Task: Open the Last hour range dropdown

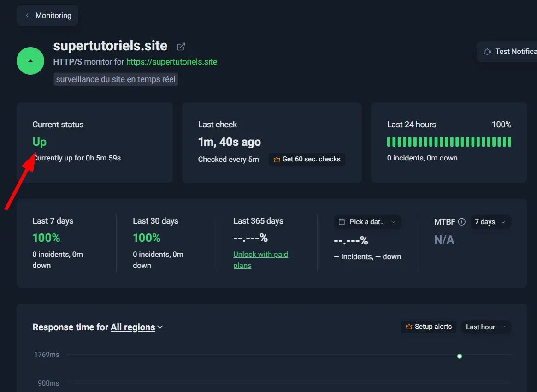Action: point(486,327)
